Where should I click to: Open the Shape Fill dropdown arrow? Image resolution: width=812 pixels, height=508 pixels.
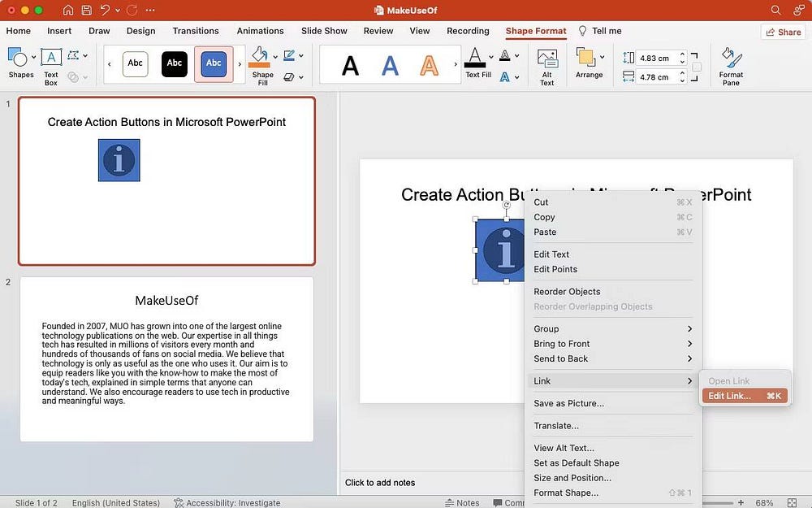[276, 57]
